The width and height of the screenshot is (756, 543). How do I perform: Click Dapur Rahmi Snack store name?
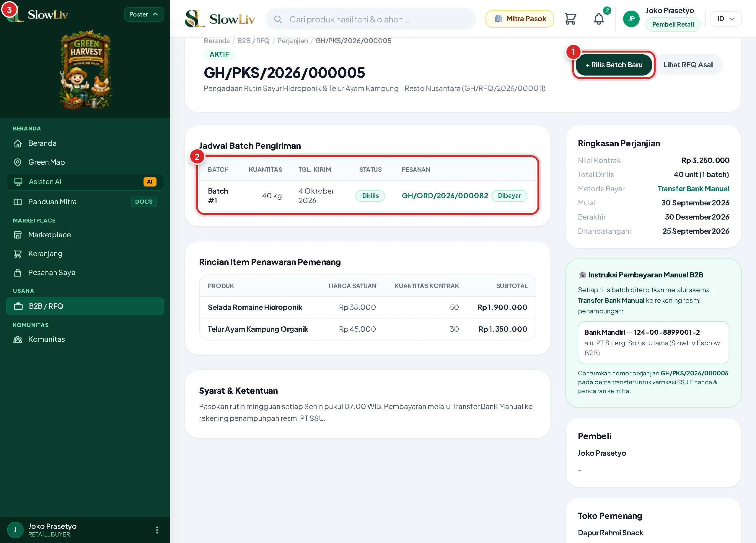pyautogui.click(x=610, y=533)
